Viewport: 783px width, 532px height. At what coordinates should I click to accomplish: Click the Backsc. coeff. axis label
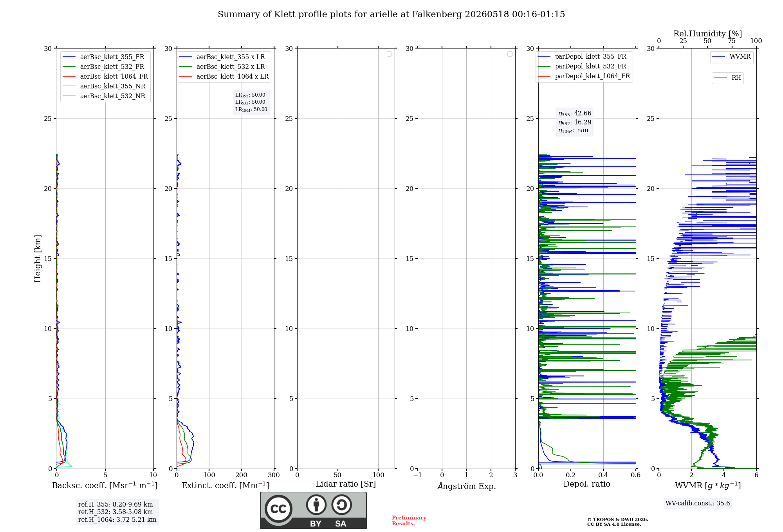click(105, 485)
